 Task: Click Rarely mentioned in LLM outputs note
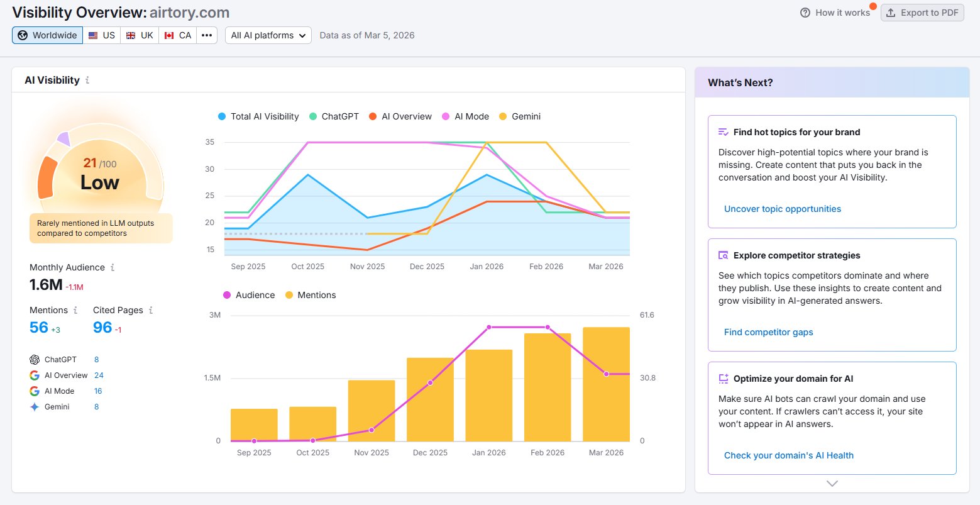101,228
